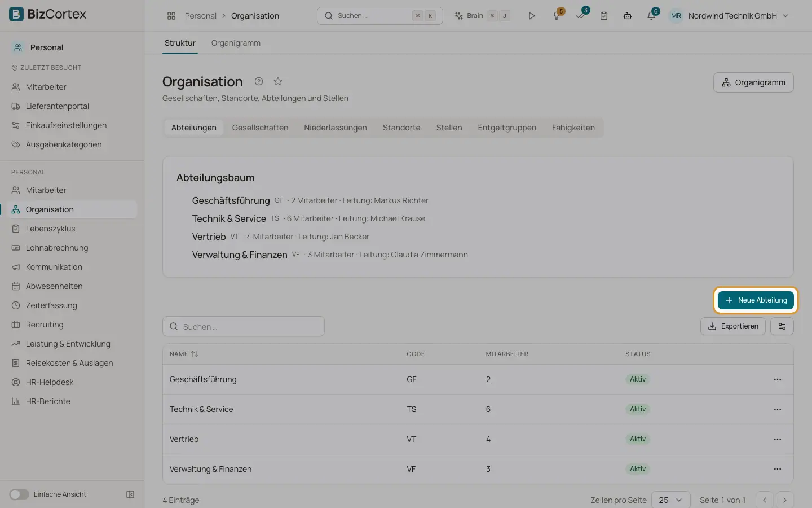Click the Organigramm button at top right

click(x=753, y=82)
